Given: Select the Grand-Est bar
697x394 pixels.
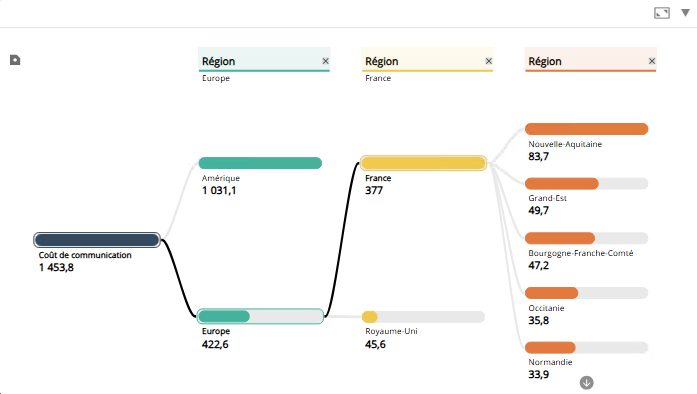Looking at the screenshot, I should [x=586, y=183].
